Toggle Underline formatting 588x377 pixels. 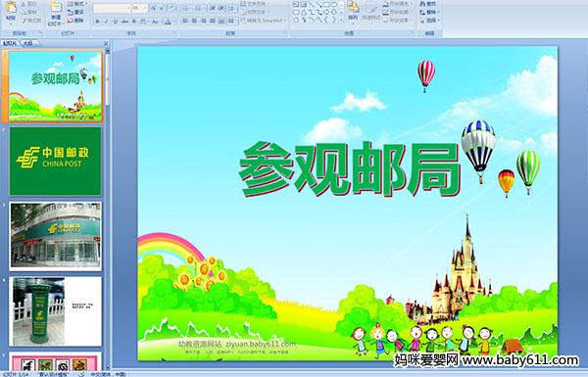click(x=115, y=22)
